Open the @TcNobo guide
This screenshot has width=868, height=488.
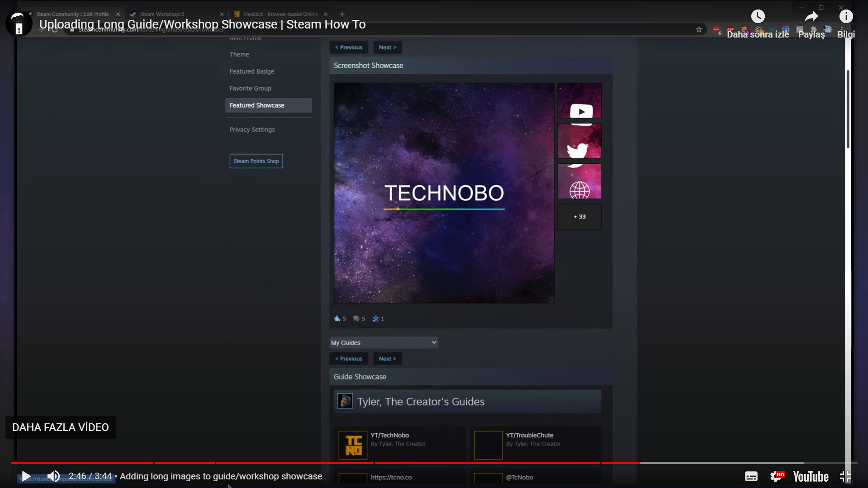click(520, 477)
